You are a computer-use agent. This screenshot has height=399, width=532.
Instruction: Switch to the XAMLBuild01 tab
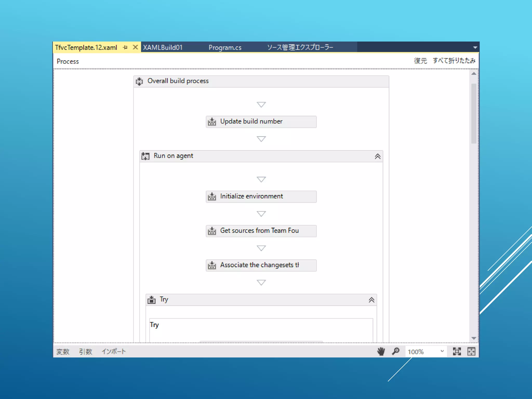tap(163, 48)
